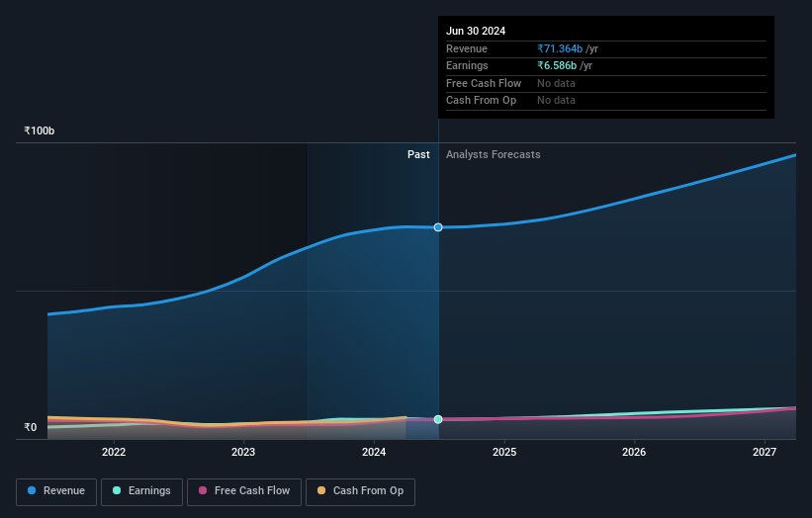Click the Past label on chart
Viewport: 812px width, 518px height.
(418, 155)
